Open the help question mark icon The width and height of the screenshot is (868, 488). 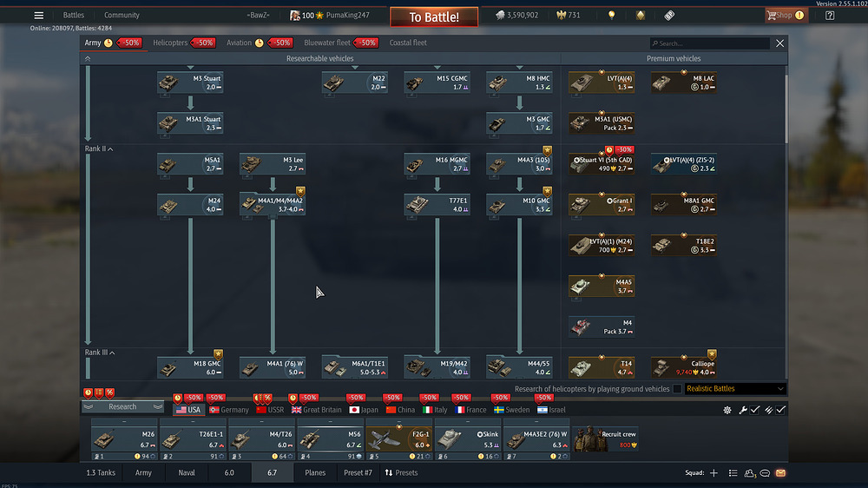(829, 16)
